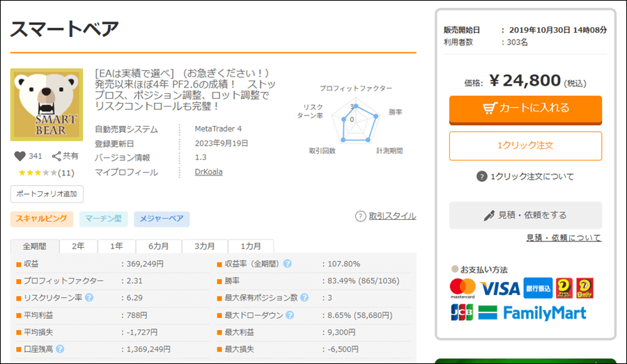Click the 見積・依頼をする button
Screen dimensions: 627x364
point(525,215)
